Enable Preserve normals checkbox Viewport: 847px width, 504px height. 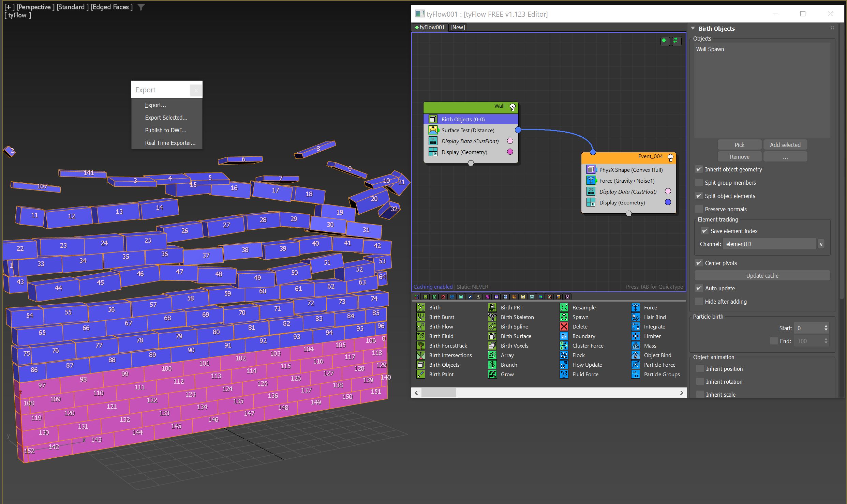(699, 209)
